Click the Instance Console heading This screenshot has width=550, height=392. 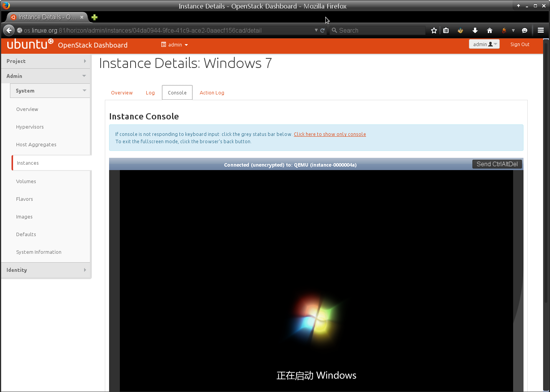click(x=144, y=116)
